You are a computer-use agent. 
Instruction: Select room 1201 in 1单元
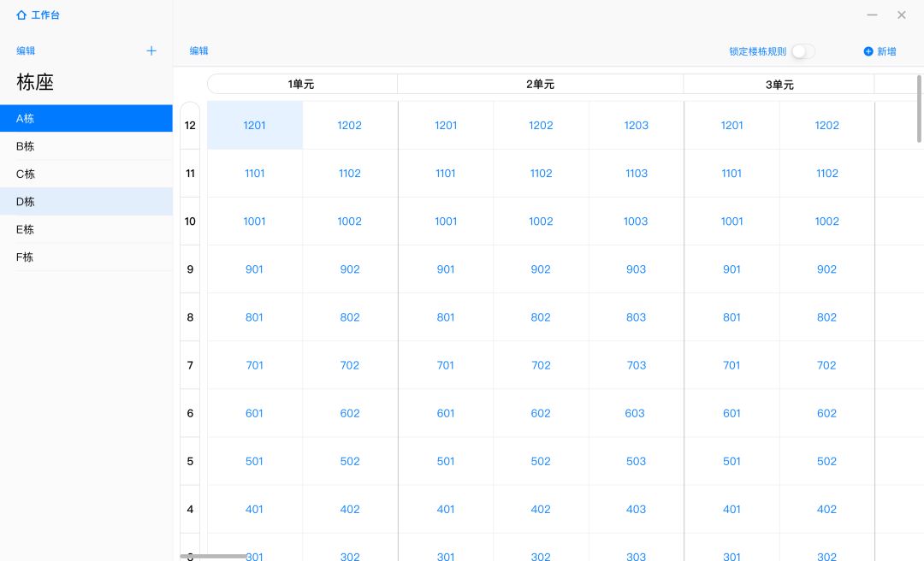click(x=255, y=125)
